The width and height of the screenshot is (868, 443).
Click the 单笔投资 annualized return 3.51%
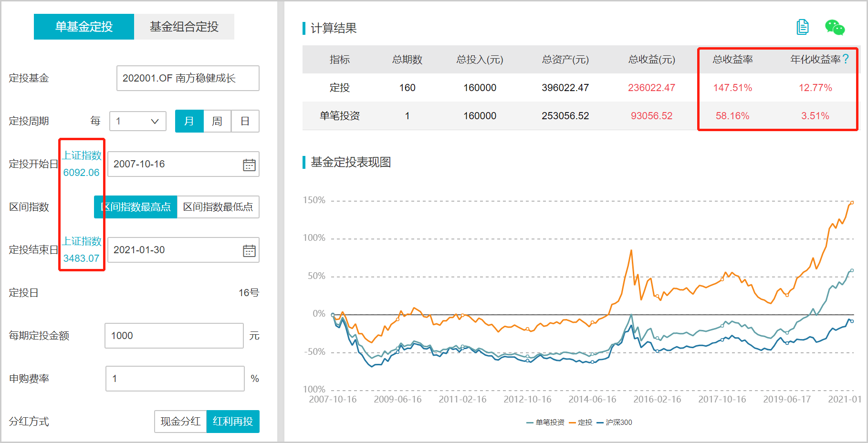tap(816, 116)
